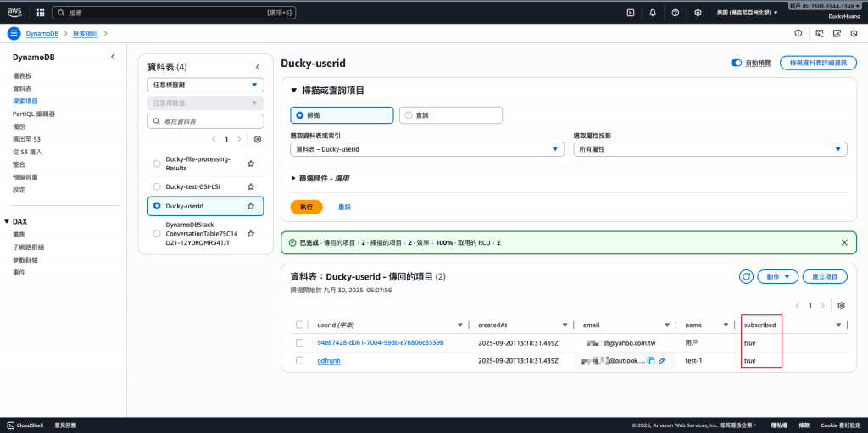Click View table details button
The image size is (868, 433).
pyautogui.click(x=818, y=63)
